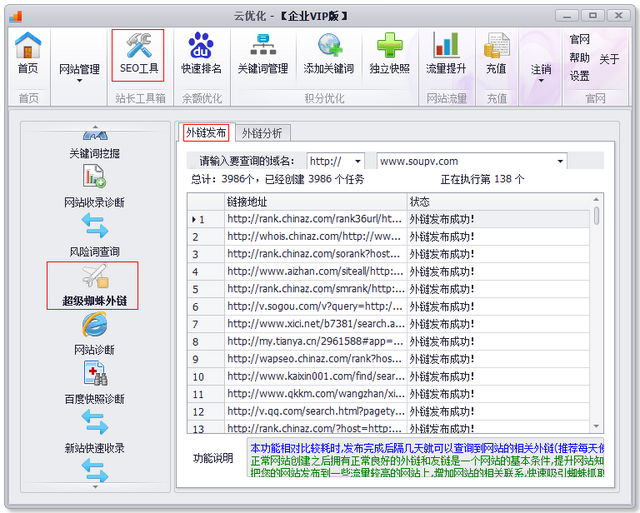Screen dimensions: 640x513
Task: Click table scrollbar up arrow
Action: (x=596, y=199)
